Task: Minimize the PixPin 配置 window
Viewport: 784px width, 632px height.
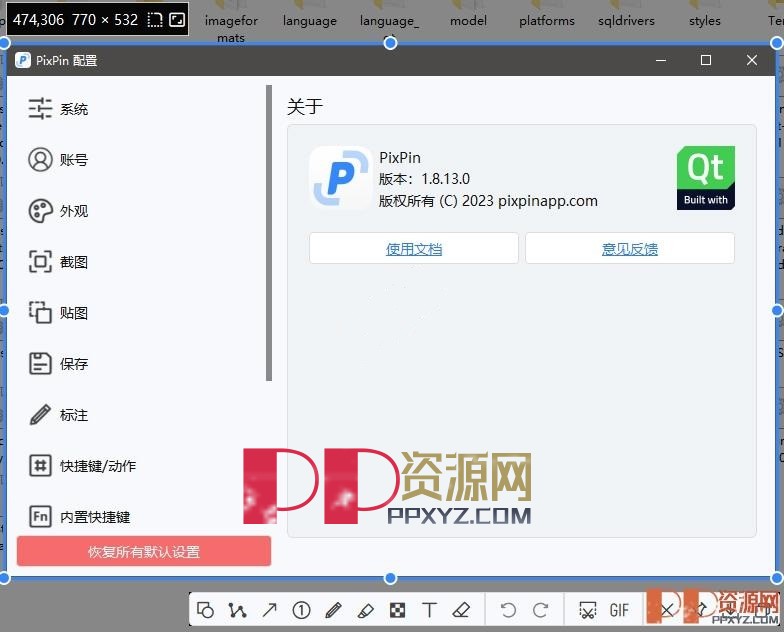Action: pos(661,60)
